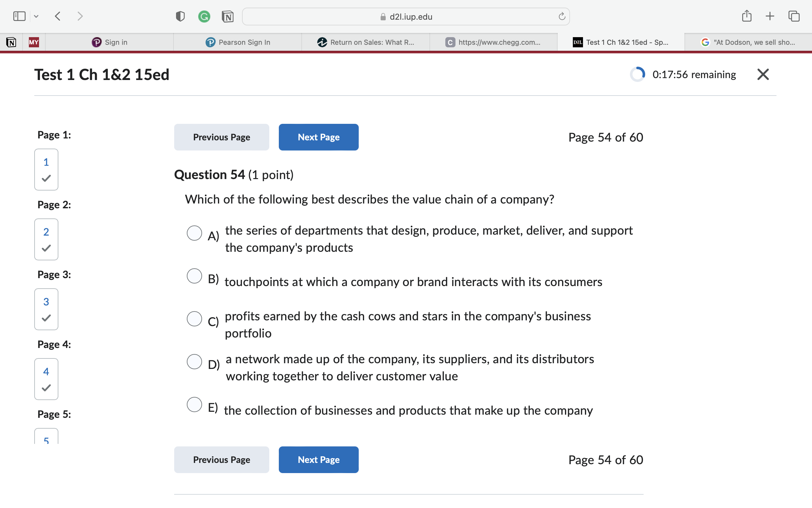The width and height of the screenshot is (812, 508).
Task: Click the top Page 54 of 60 text
Action: click(606, 137)
